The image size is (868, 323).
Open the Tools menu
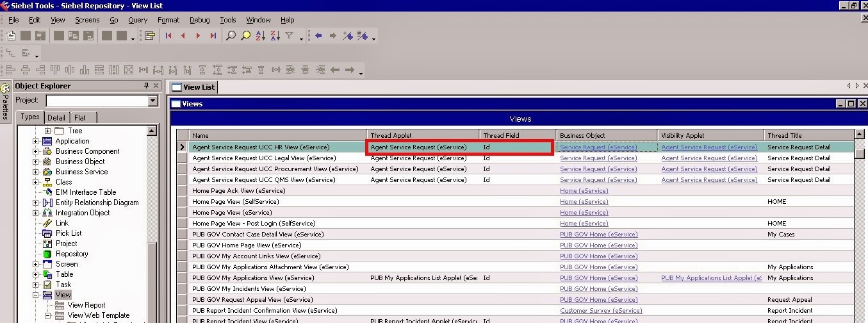coord(228,20)
